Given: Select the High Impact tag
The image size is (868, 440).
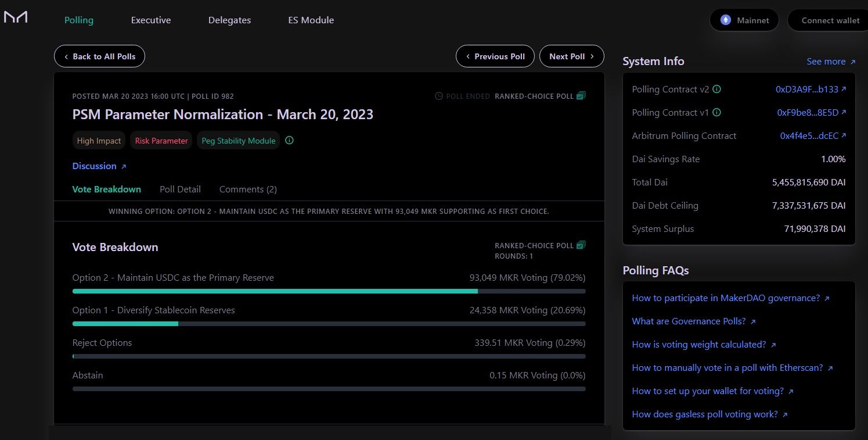Looking at the screenshot, I should [99, 141].
